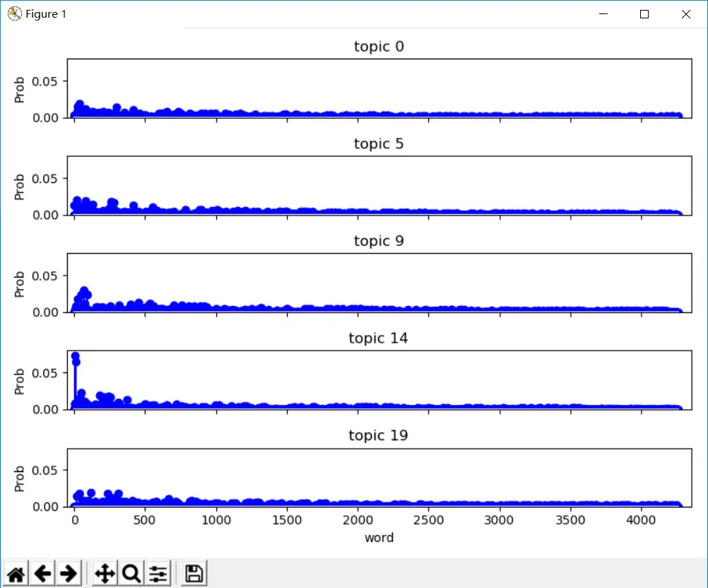Viewport: 708px width, 588px height.
Task: Click x-axis tick label 1000
Action: tap(216, 520)
